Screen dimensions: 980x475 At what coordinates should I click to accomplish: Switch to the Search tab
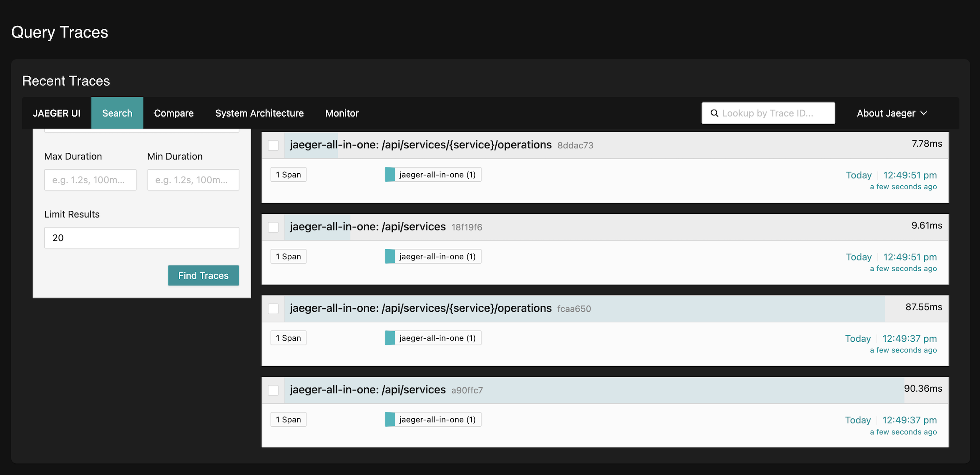point(117,113)
